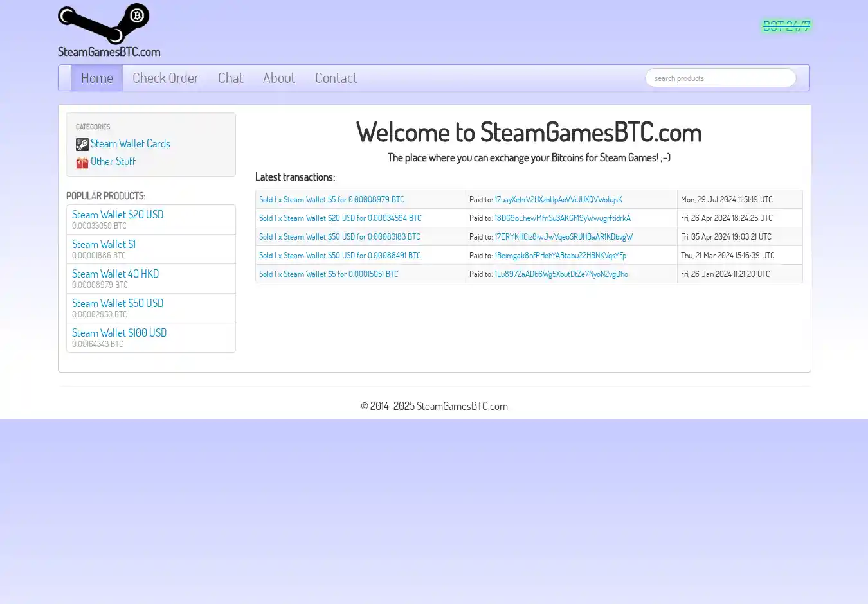Screen dimensions: 868x604
Task: Click the SteamGamesBTC.com site title text
Action: pyautogui.click(x=109, y=51)
